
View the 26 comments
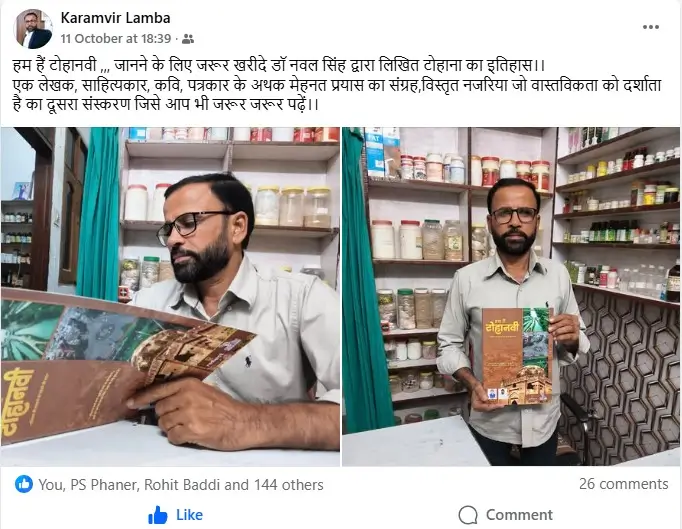coord(623,484)
